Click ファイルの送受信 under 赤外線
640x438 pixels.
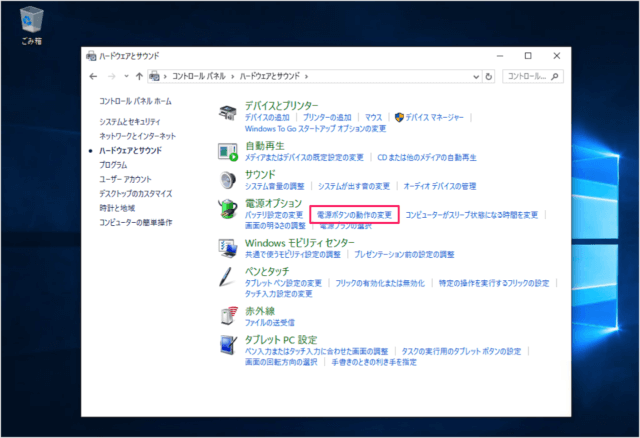click(x=269, y=323)
